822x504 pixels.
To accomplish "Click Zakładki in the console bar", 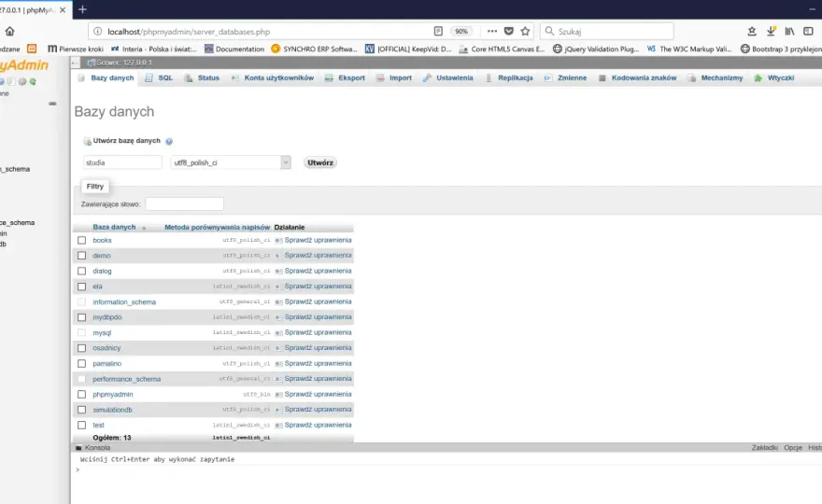I will tap(764, 447).
